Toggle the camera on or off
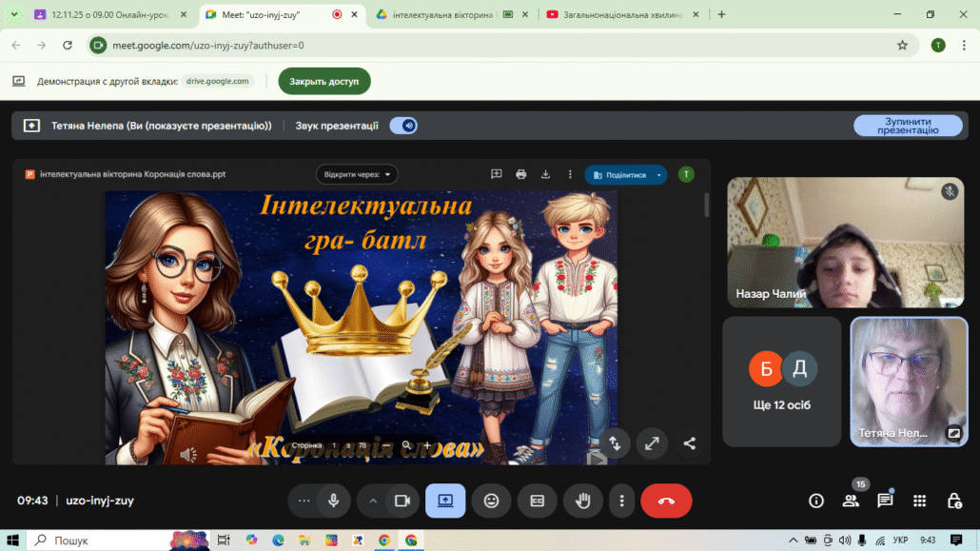980x551 pixels. click(402, 501)
